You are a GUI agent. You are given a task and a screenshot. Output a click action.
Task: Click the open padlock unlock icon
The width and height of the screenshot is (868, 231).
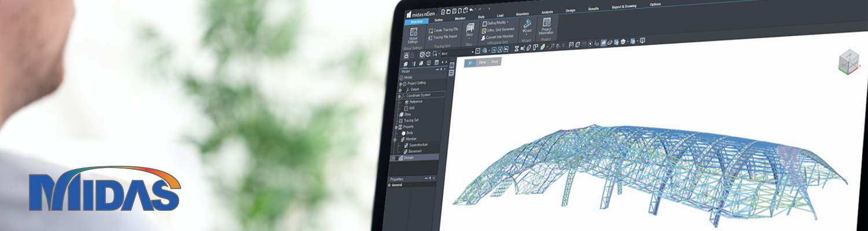(x=412, y=55)
